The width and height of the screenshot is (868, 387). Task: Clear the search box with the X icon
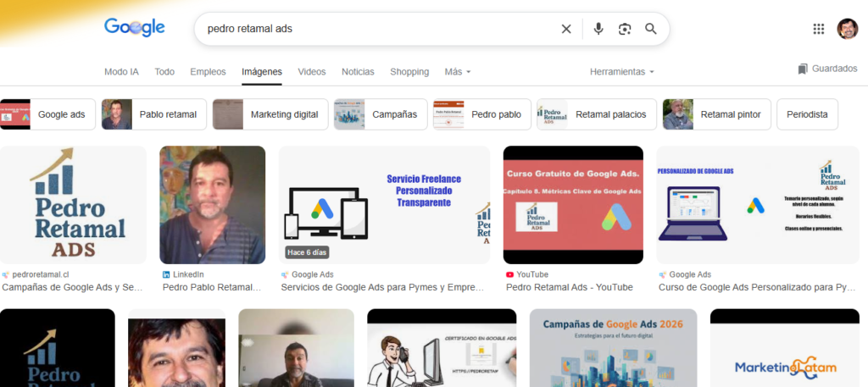[566, 29]
